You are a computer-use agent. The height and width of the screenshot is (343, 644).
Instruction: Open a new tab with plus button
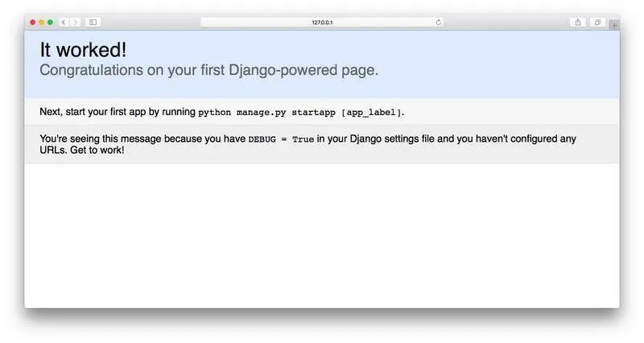(x=614, y=25)
